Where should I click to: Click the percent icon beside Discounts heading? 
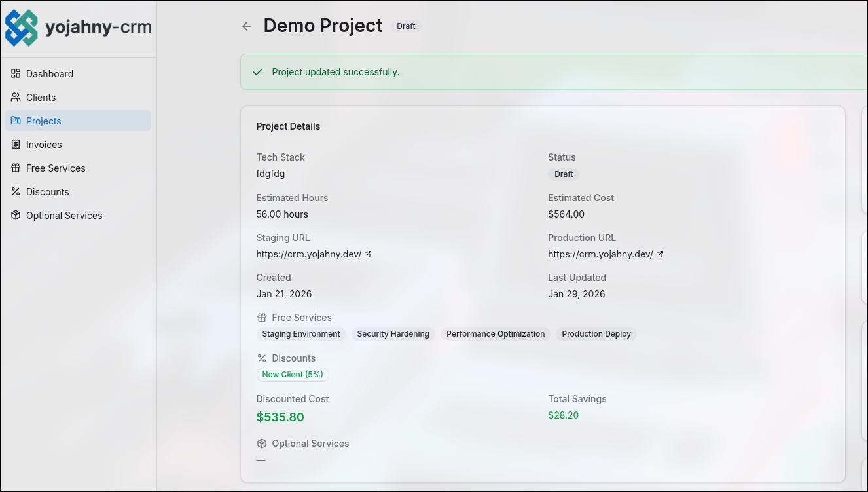[262, 358]
